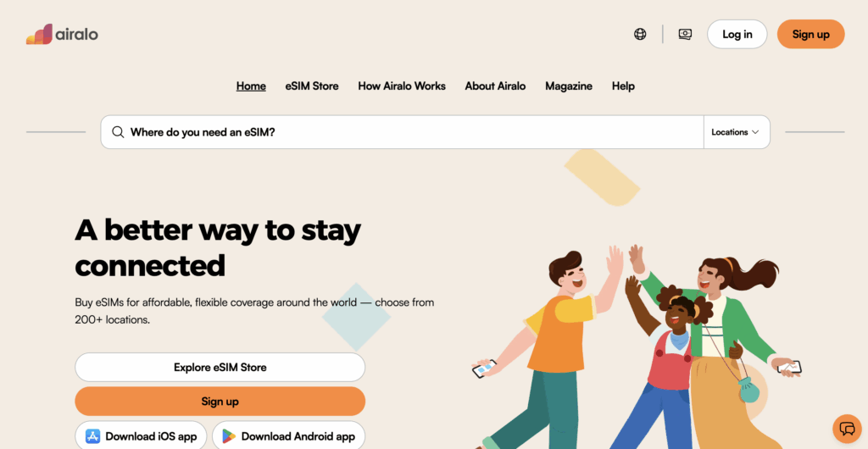Open the Magazine menu item
868x449 pixels.
click(569, 86)
